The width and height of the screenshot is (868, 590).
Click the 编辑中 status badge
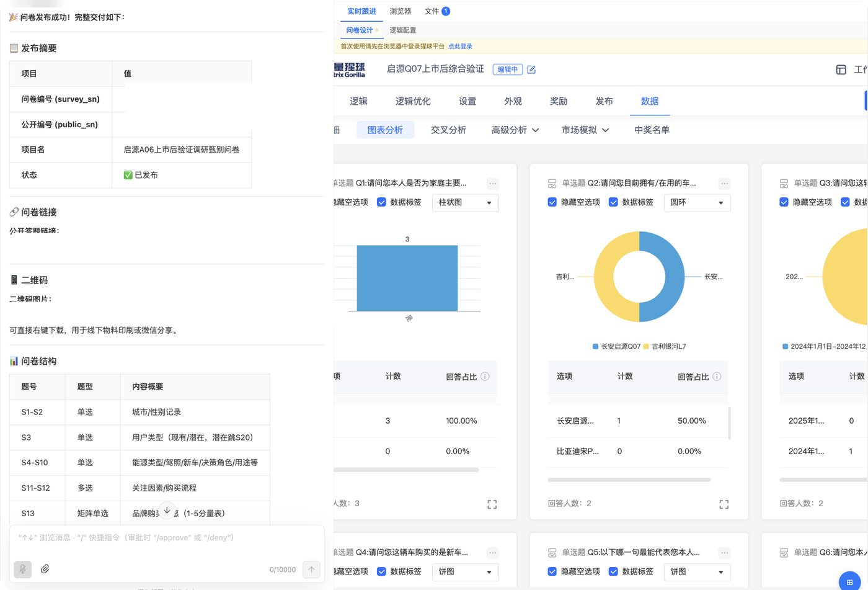(508, 69)
